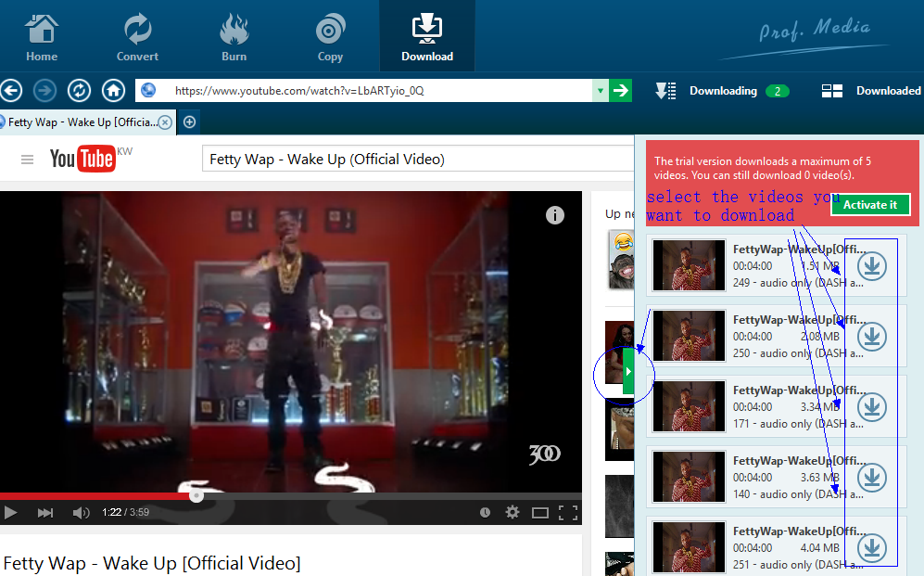Click the 300 watermark in video
This screenshot has width=924, height=576.
point(545,454)
